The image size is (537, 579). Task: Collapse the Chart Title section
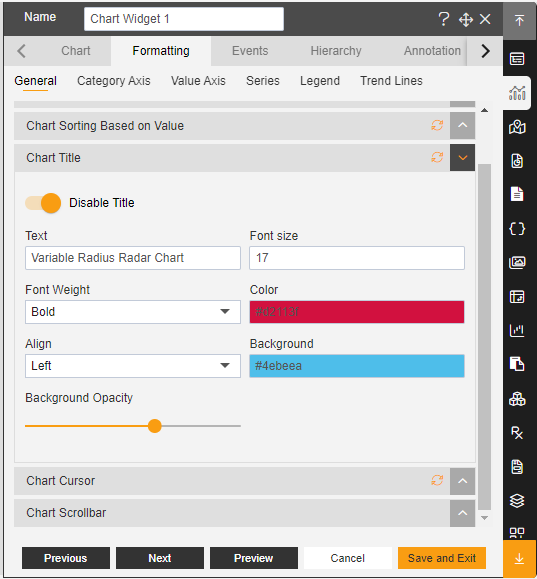[462, 158]
